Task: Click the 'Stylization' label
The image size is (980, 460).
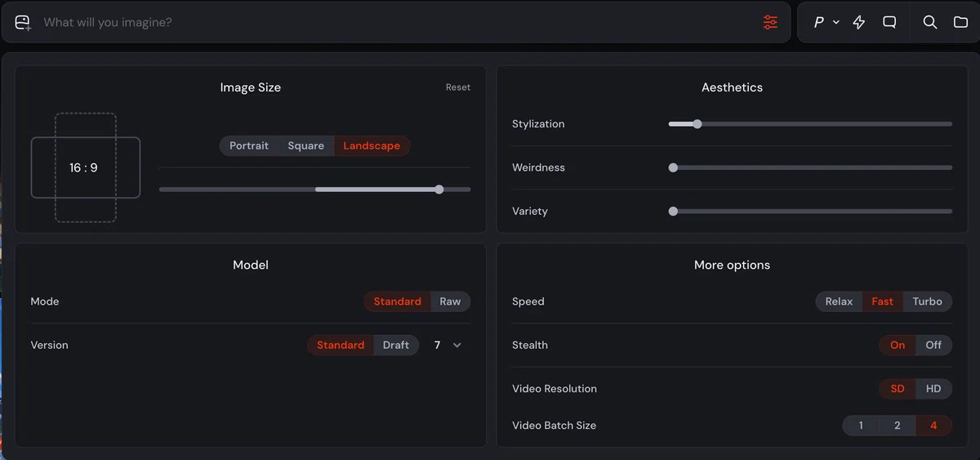Action: coord(538,124)
